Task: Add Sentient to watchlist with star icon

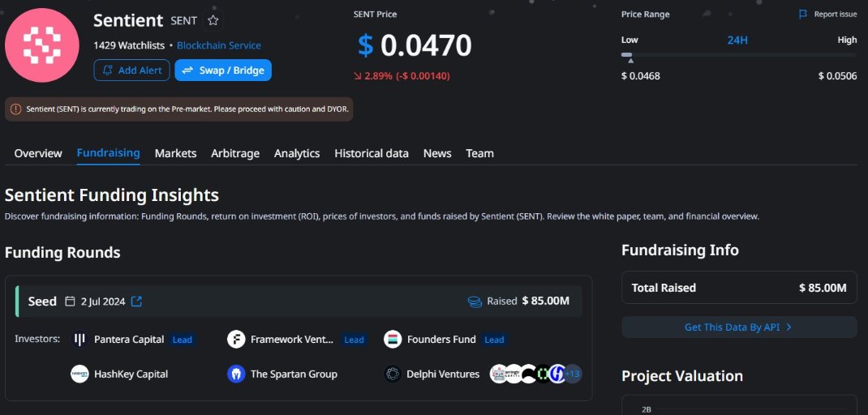Action: point(213,21)
